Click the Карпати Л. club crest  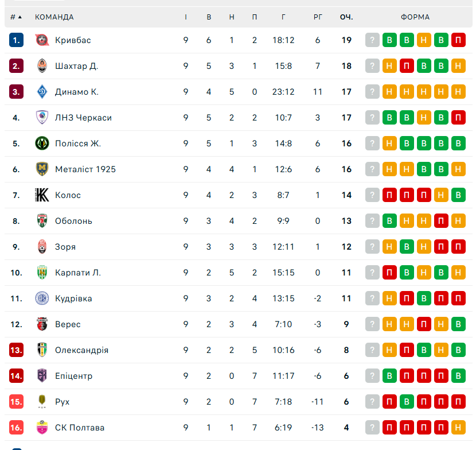tap(42, 273)
